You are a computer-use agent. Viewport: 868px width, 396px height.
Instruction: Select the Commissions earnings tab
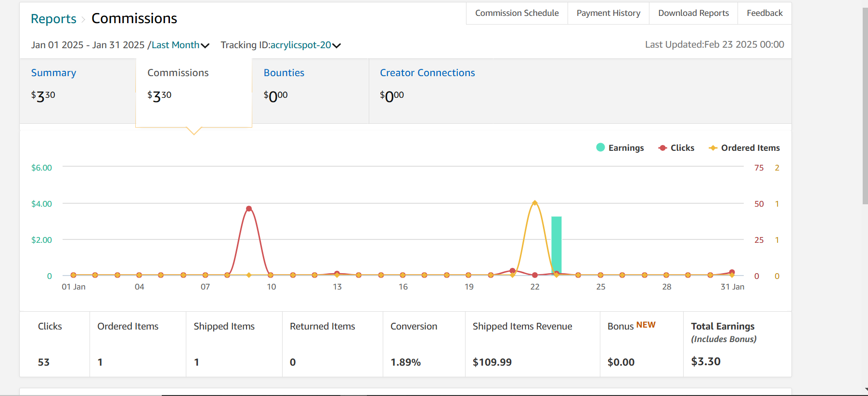(194, 92)
